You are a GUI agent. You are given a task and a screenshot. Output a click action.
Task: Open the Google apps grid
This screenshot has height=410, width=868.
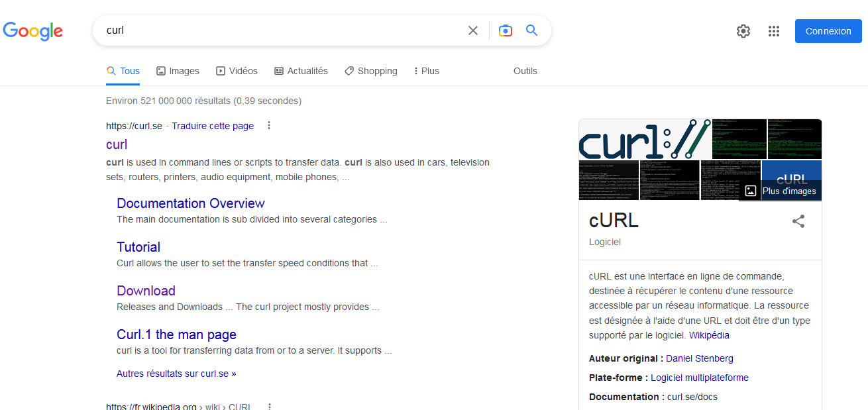tap(774, 31)
